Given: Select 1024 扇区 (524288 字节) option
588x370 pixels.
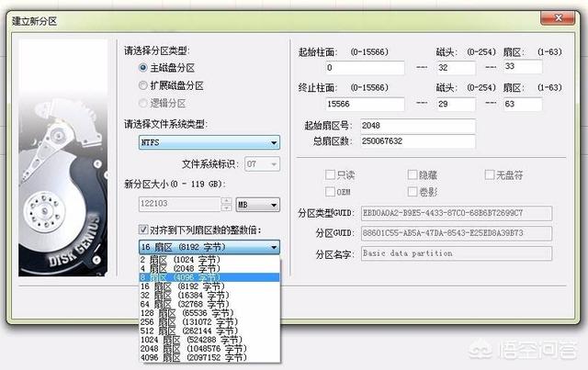Looking at the screenshot, I should (x=209, y=340).
